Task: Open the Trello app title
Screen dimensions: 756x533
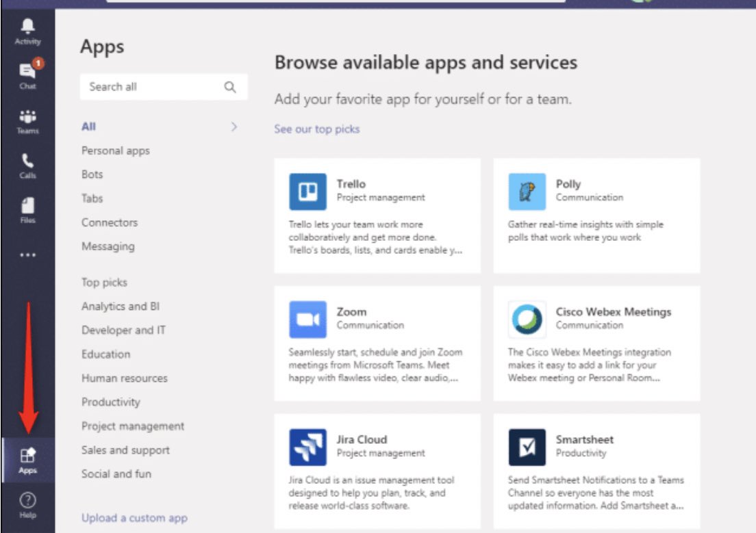Action: 351,184
